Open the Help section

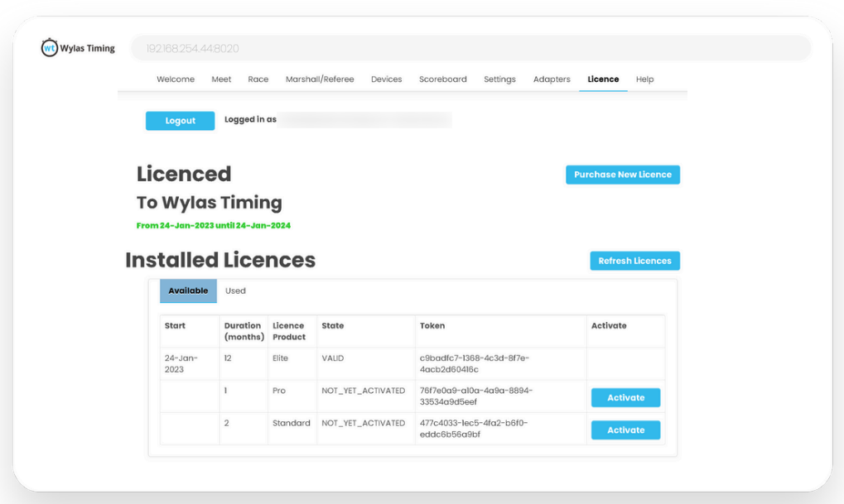pyautogui.click(x=644, y=79)
